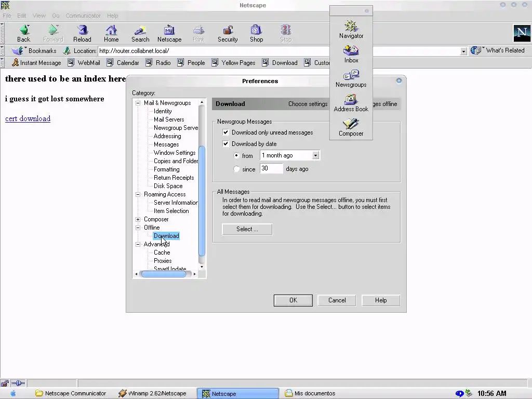Click the Forward toolbar icon
This screenshot has height=399, width=532.
tap(53, 33)
